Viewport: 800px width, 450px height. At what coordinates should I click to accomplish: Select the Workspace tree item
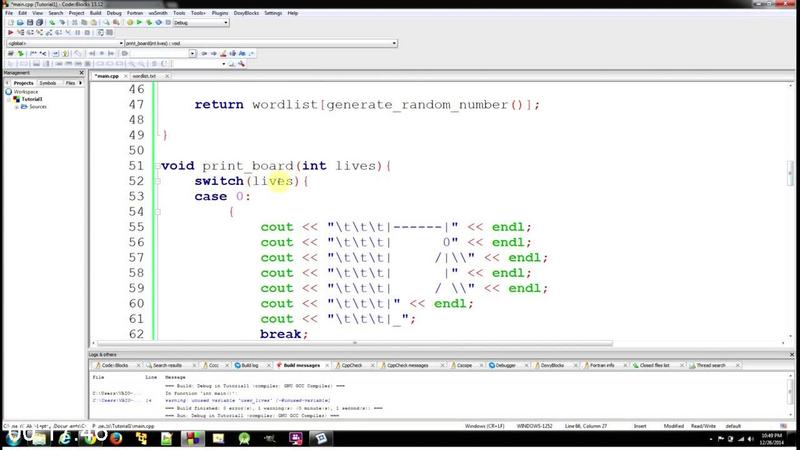[x=26, y=92]
